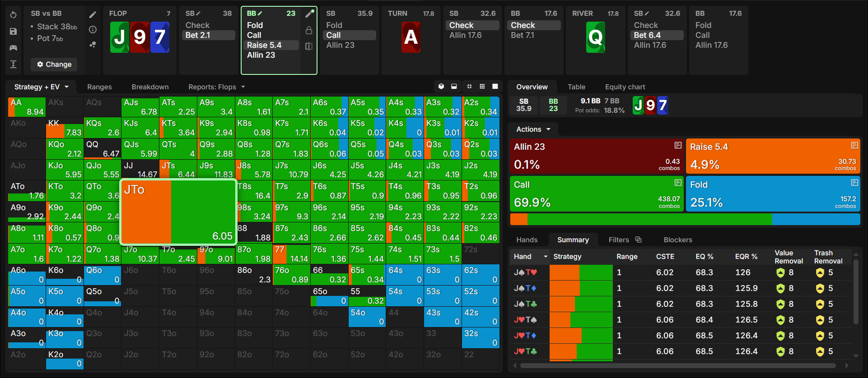Open the turn A card selector
Image resolution: width=868 pixels, height=378 pixels.
(411, 37)
